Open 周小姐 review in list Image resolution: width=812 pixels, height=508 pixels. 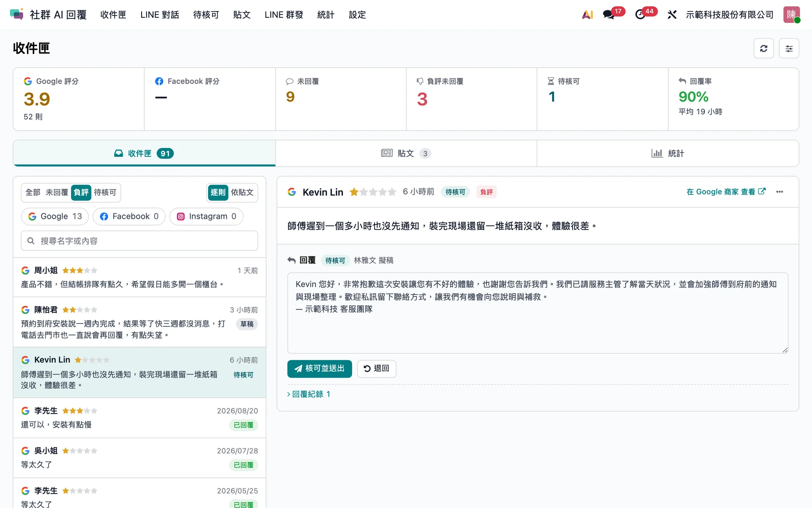click(x=140, y=277)
